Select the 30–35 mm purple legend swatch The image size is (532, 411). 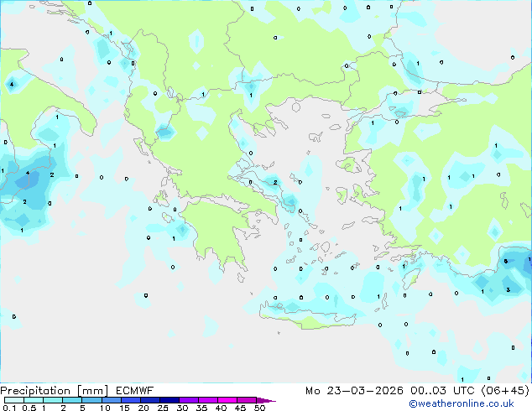tap(189, 400)
